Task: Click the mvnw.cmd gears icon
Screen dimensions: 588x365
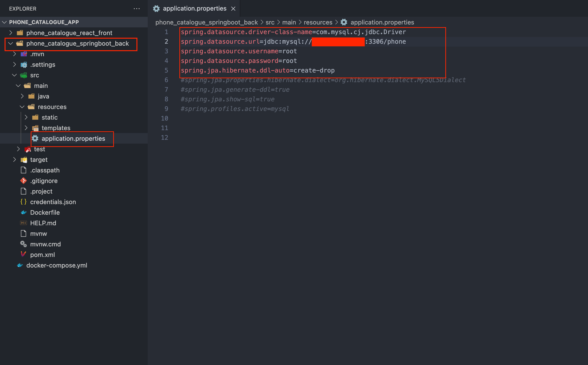Action: tap(24, 244)
